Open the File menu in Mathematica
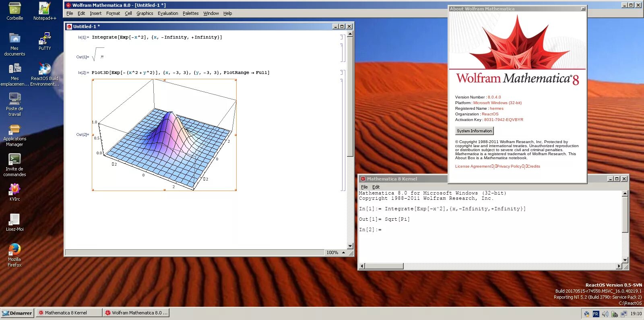 coord(70,13)
